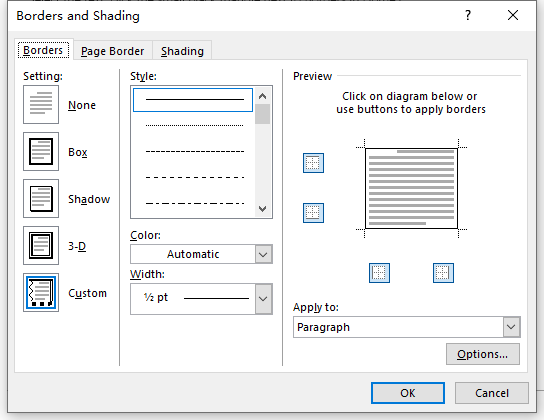The height and width of the screenshot is (420, 544).
Task: Open the dialog help question mark
Action: click(468, 15)
